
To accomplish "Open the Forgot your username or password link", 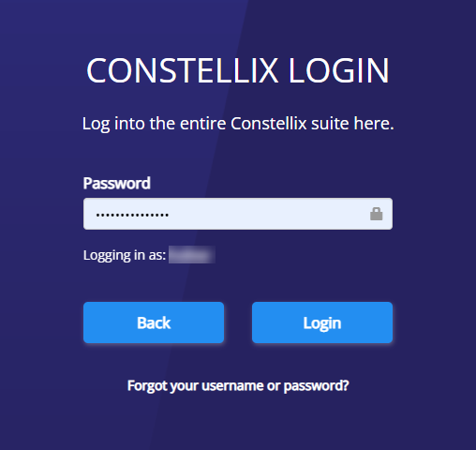I will click(x=238, y=385).
